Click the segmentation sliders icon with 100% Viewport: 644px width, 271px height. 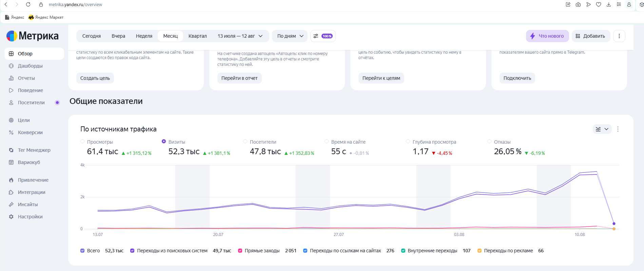(323, 36)
